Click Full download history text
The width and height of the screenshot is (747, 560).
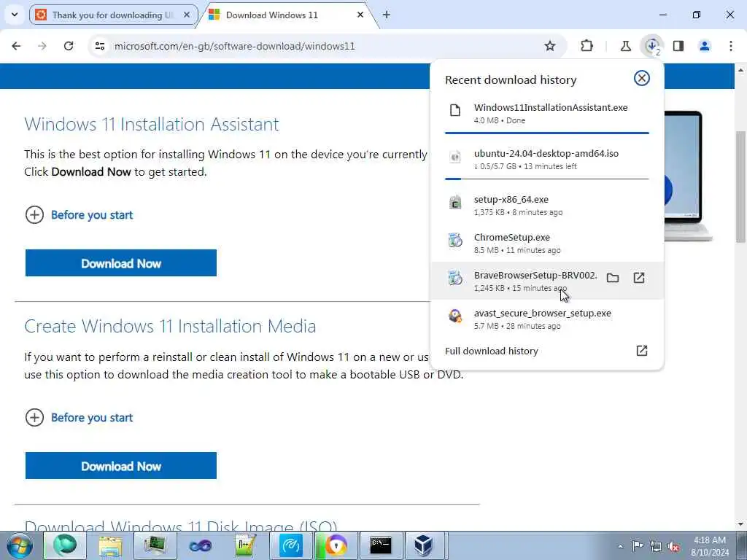[x=491, y=351]
